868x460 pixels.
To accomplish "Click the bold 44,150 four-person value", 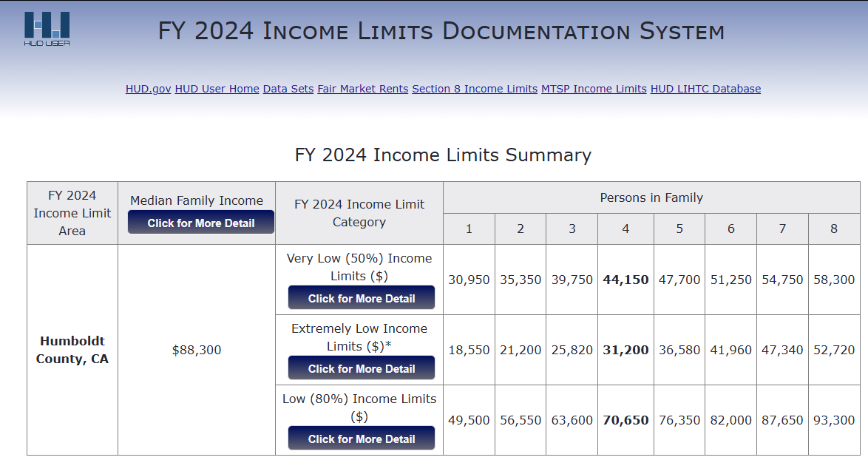I will pos(625,280).
